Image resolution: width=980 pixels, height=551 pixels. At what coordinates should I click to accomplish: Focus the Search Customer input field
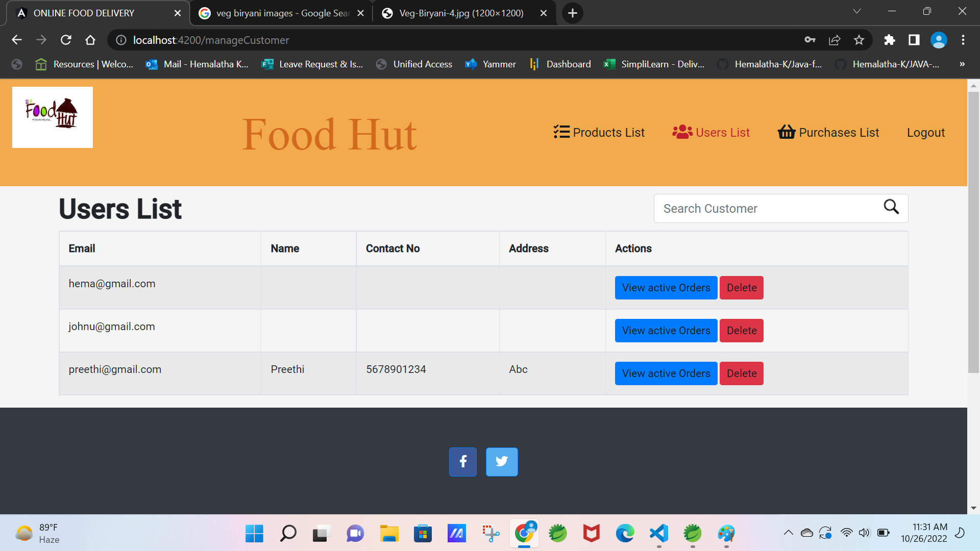click(x=766, y=209)
